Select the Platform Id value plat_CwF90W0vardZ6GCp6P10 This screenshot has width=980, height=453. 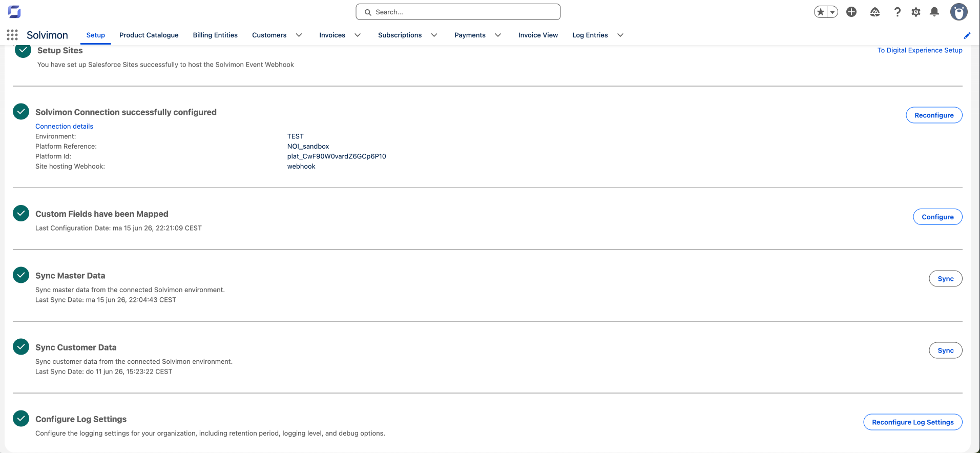pyautogui.click(x=337, y=156)
